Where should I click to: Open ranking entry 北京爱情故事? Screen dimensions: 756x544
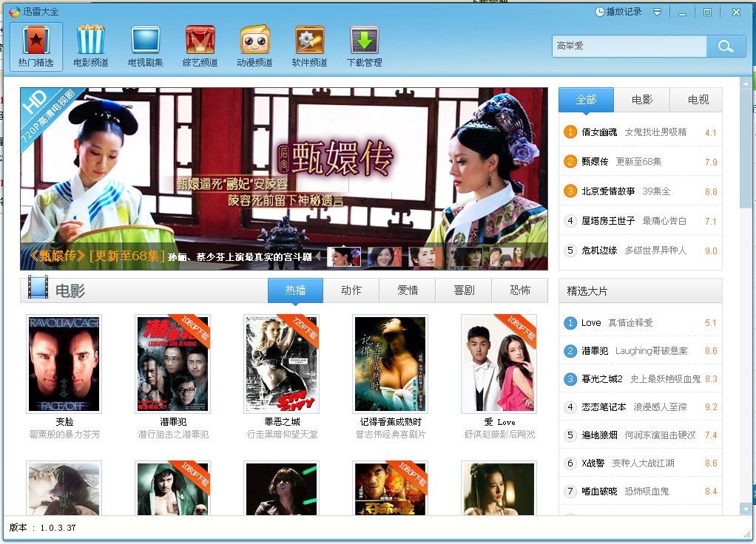click(641, 191)
